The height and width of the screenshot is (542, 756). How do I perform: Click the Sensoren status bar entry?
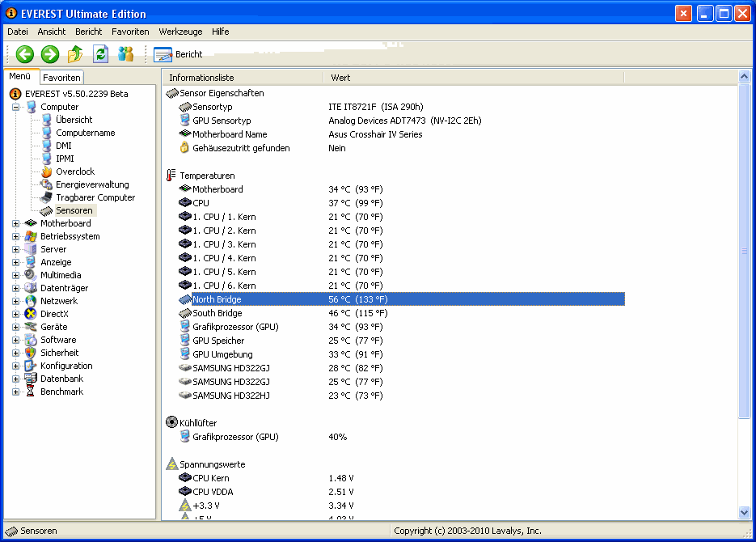[x=32, y=531]
